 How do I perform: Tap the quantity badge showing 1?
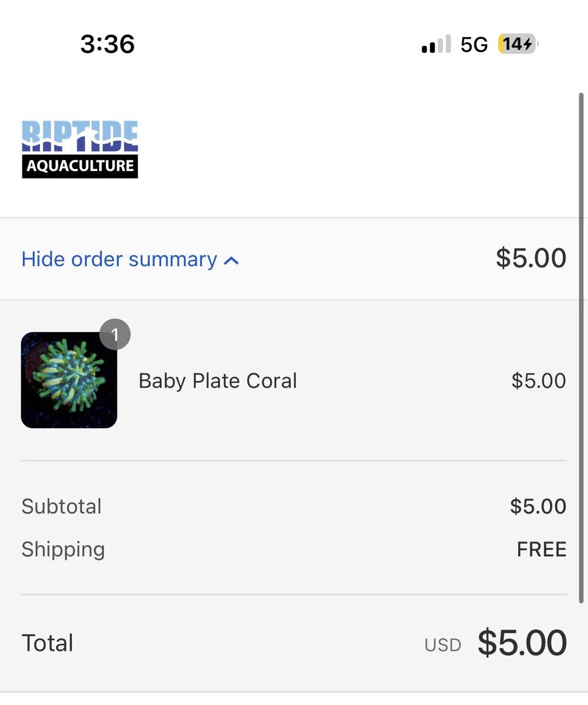pyautogui.click(x=115, y=335)
